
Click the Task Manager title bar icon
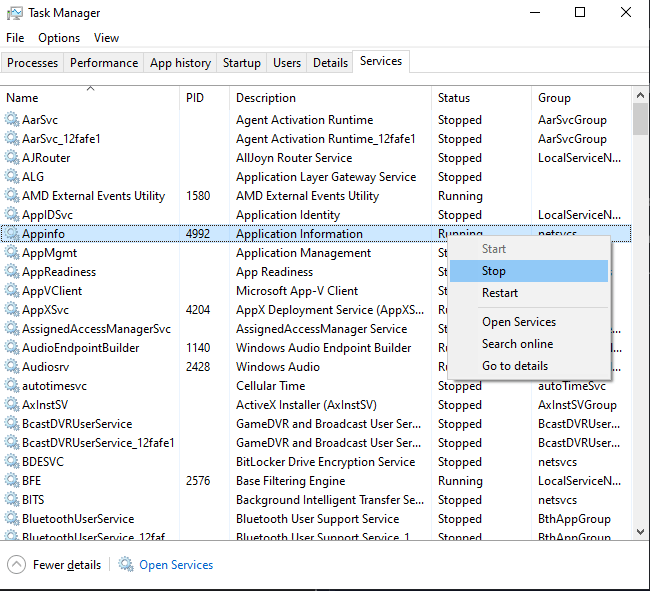[x=15, y=13]
